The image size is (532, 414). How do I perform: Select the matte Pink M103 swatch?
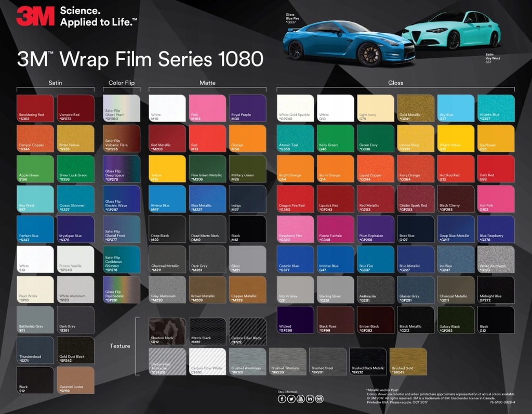click(x=207, y=108)
